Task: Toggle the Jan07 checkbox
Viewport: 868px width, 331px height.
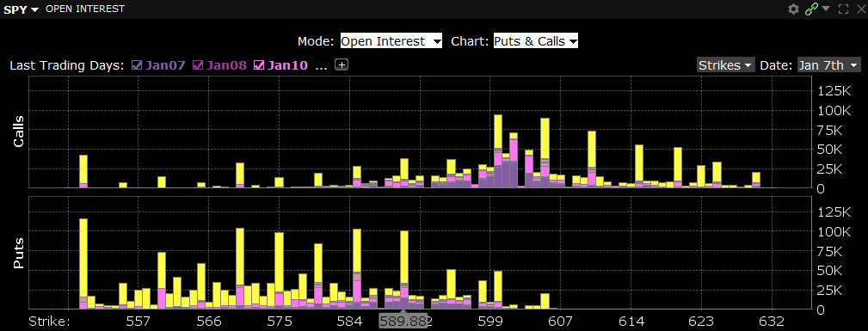Action: click(x=137, y=65)
